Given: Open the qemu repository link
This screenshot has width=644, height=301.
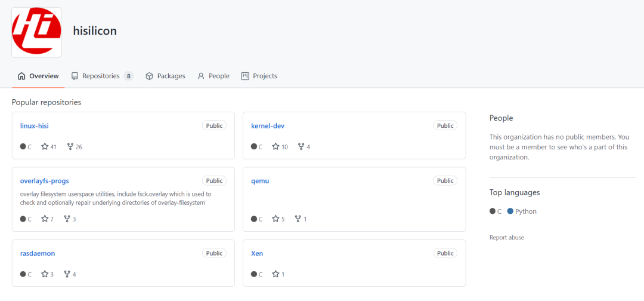Looking at the screenshot, I should 260,181.
